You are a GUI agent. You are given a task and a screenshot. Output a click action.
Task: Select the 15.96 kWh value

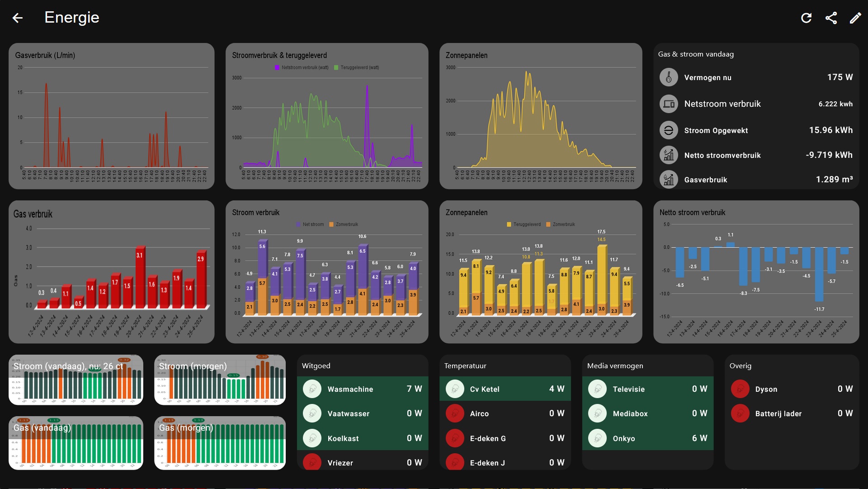[831, 130]
